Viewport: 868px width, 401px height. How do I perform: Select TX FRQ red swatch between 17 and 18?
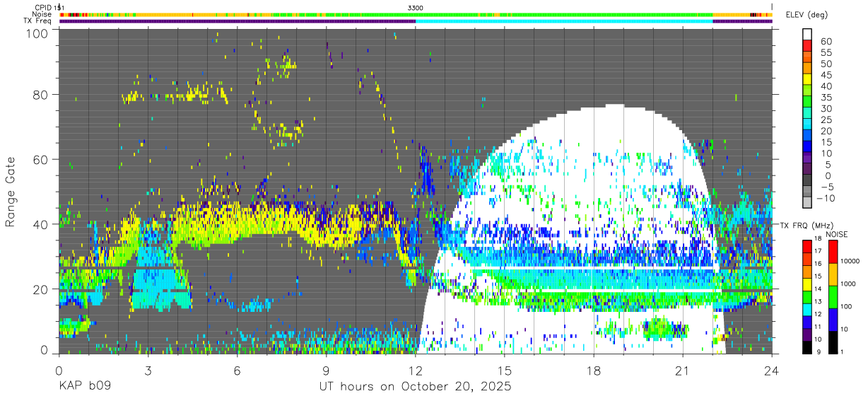(x=807, y=247)
